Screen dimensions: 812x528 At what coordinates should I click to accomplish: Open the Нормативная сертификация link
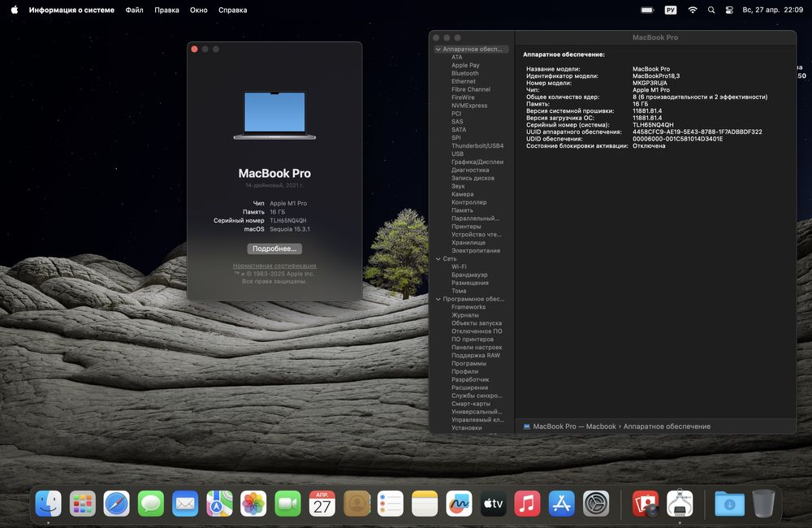coord(274,266)
